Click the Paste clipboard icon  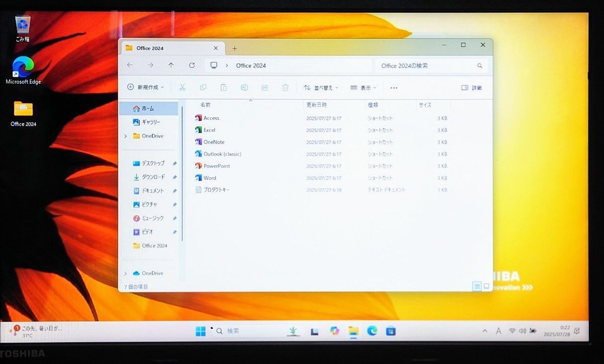(223, 88)
